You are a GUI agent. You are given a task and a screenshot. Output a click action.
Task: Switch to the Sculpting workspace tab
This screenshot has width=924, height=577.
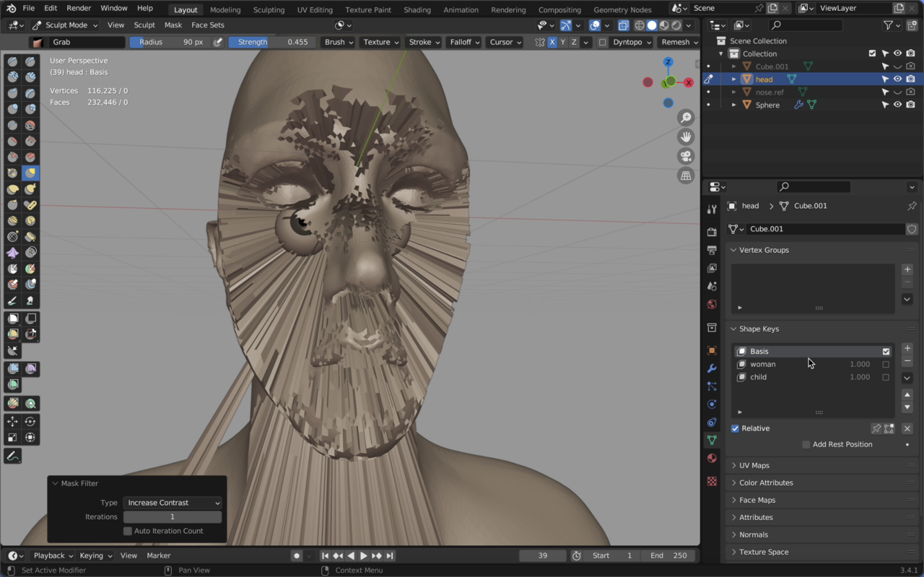pyautogui.click(x=269, y=9)
